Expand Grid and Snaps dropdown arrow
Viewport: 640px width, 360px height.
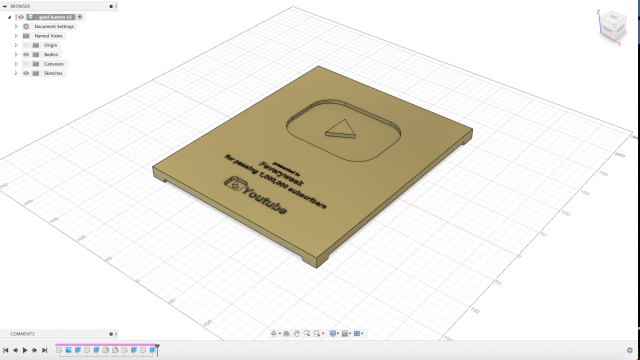[350, 333]
